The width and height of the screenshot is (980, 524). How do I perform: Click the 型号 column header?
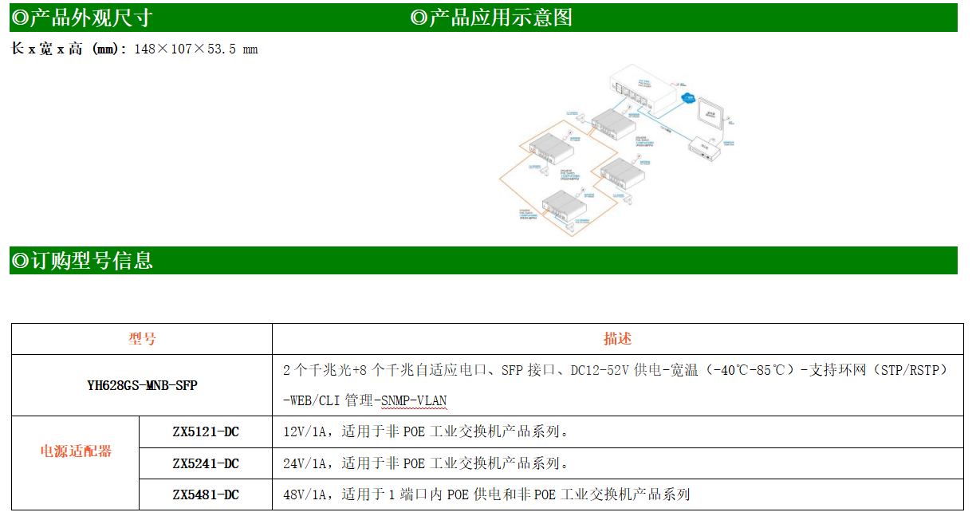click(142, 339)
